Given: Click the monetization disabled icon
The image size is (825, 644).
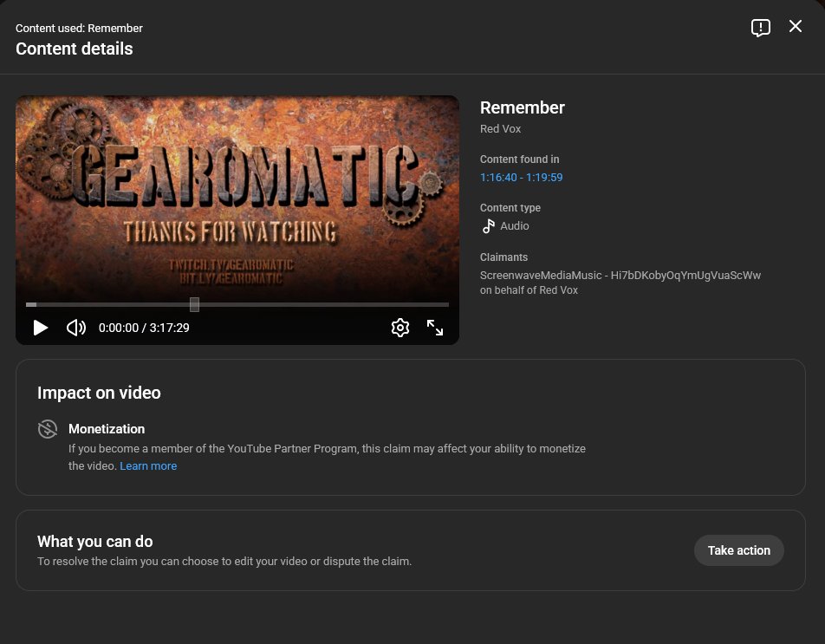Looking at the screenshot, I should tap(48, 429).
